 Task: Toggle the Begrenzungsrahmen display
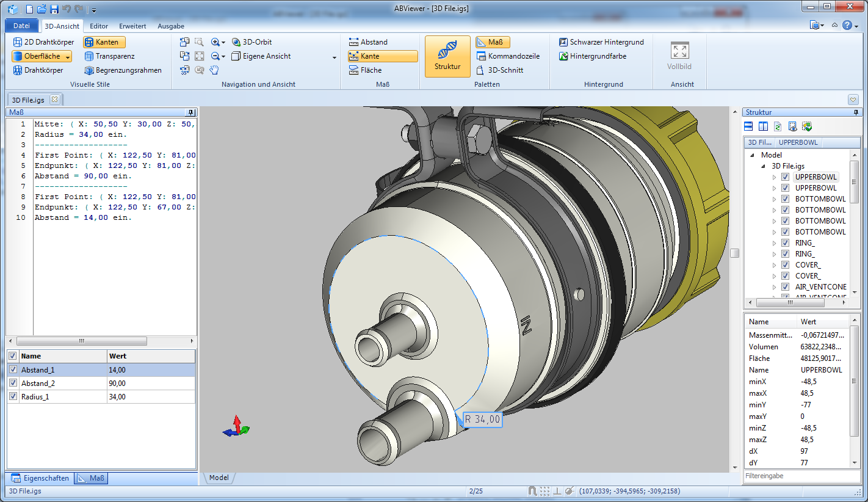(x=123, y=70)
